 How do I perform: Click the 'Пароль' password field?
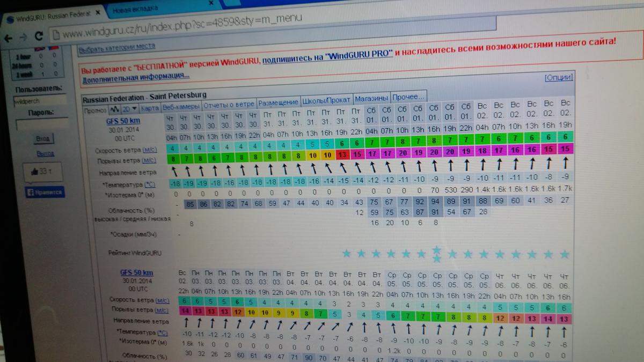[x=43, y=125]
